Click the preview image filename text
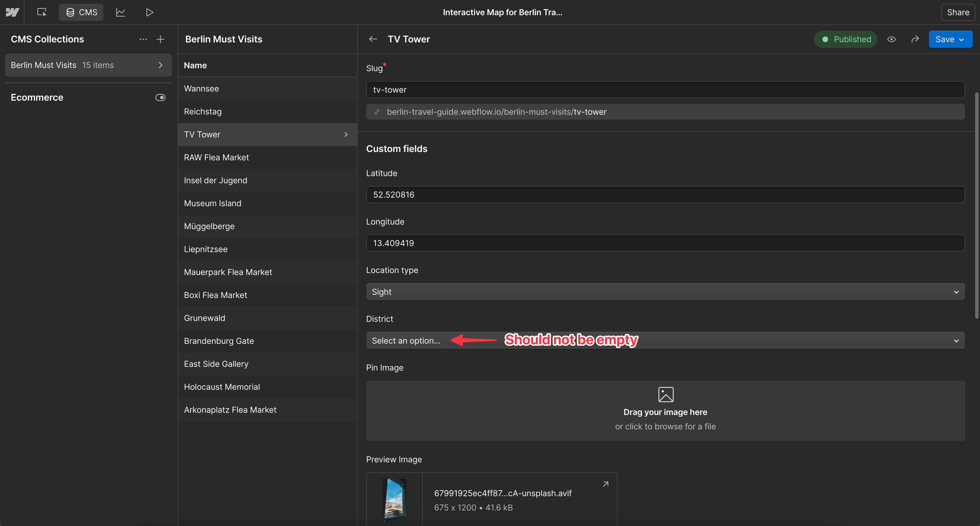The height and width of the screenshot is (526, 980). coord(503,493)
